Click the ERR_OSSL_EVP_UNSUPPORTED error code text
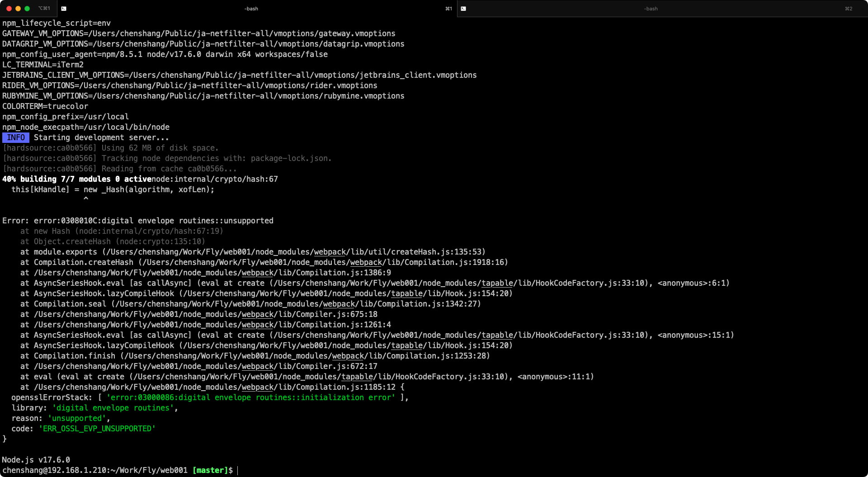This screenshot has height=477, width=868. tap(97, 429)
